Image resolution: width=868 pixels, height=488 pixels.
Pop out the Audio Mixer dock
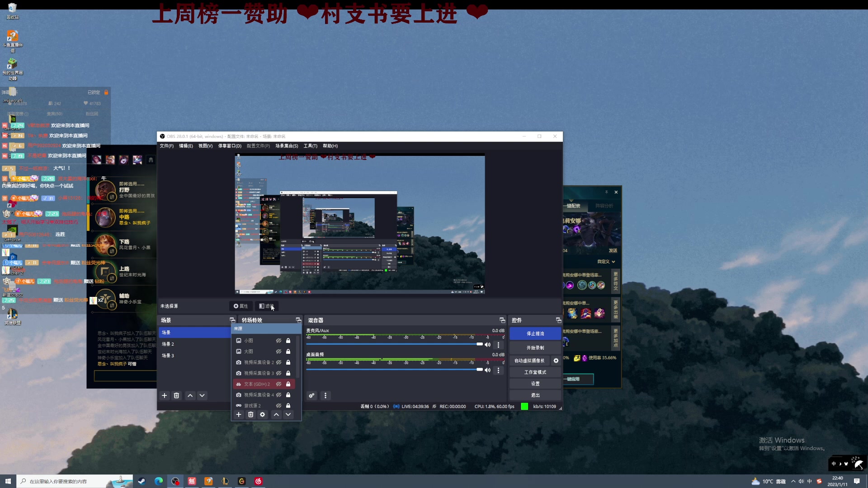click(502, 320)
